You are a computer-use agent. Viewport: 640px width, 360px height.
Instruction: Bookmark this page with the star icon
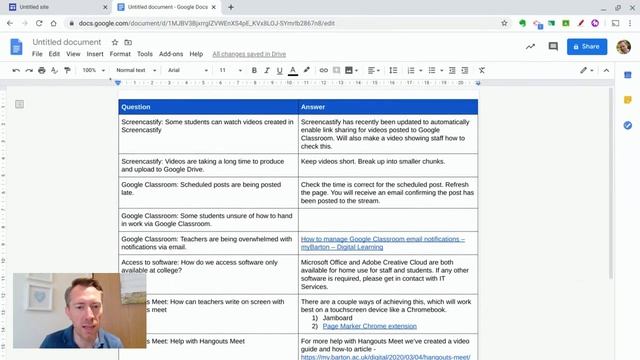coord(504,23)
